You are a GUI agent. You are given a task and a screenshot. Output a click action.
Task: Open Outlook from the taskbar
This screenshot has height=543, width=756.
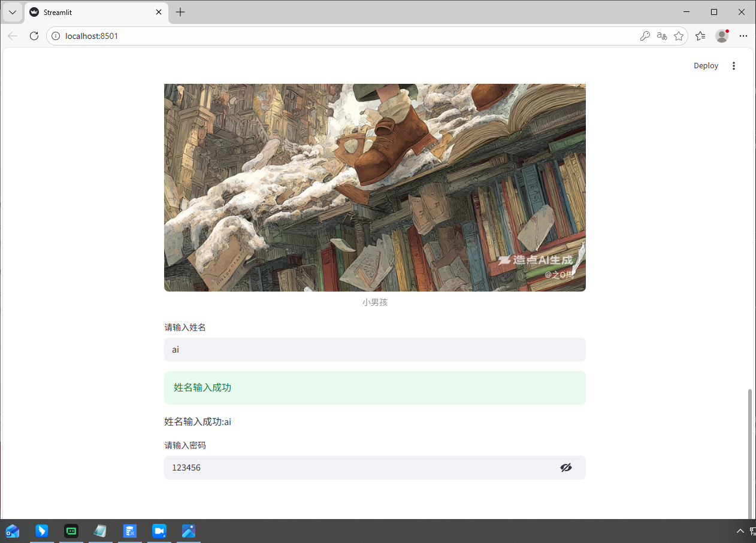pyautogui.click(x=12, y=531)
